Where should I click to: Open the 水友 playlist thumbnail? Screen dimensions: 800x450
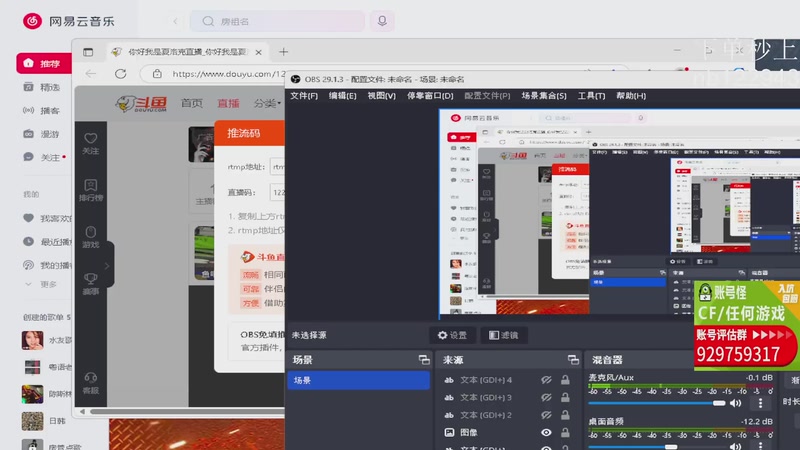32,340
